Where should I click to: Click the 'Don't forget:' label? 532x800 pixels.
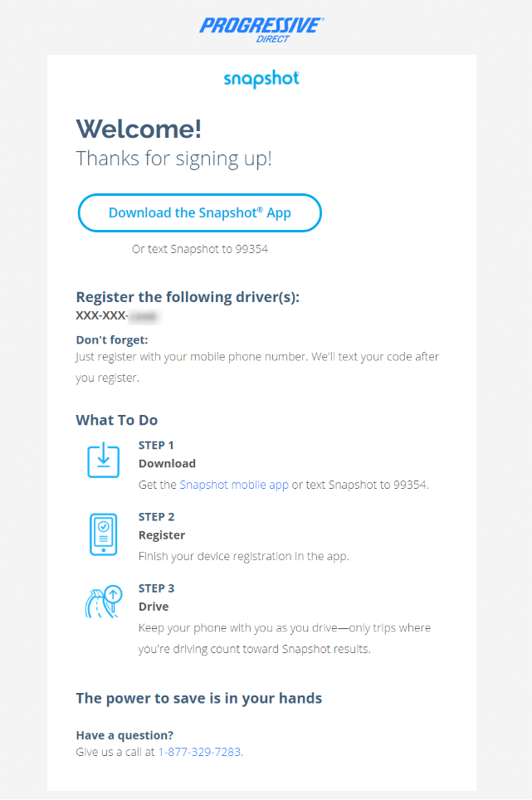click(x=111, y=339)
